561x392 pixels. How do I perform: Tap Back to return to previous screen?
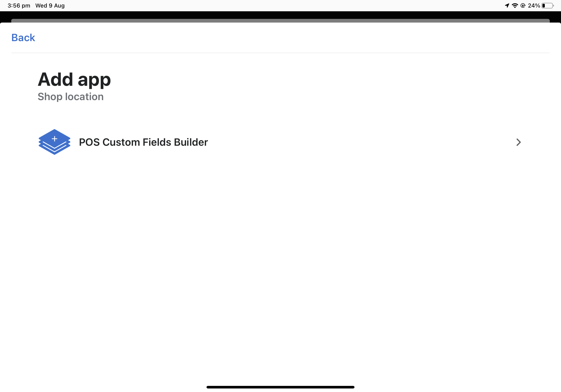tap(23, 38)
